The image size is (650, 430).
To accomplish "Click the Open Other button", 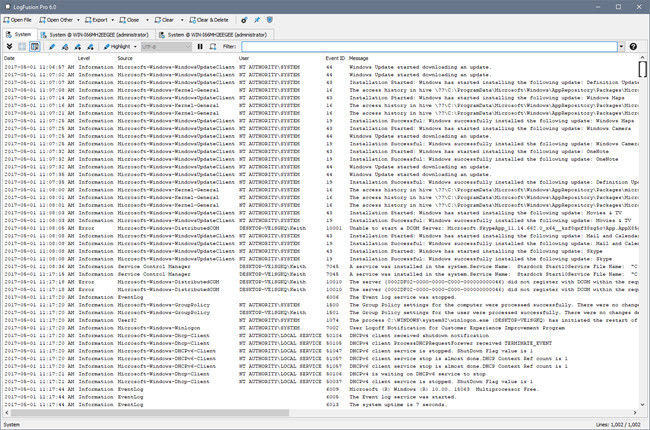I will (x=56, y=20).
